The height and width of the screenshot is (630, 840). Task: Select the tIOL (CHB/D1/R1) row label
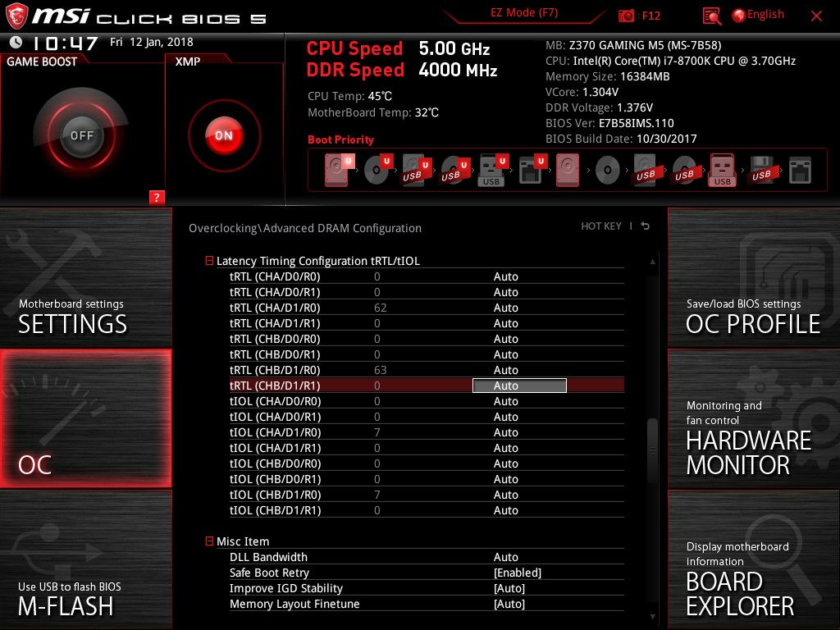coord(275,510)
